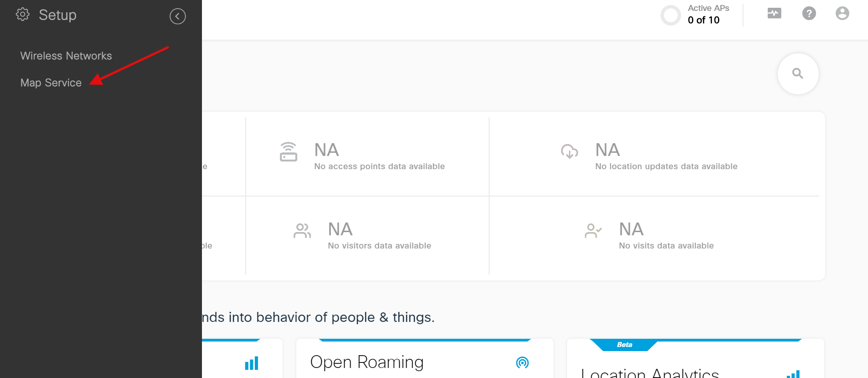Open Wireless Networks menu item
Image resolution: width=868 pixels, height=378 pixels.
[66, 56]
